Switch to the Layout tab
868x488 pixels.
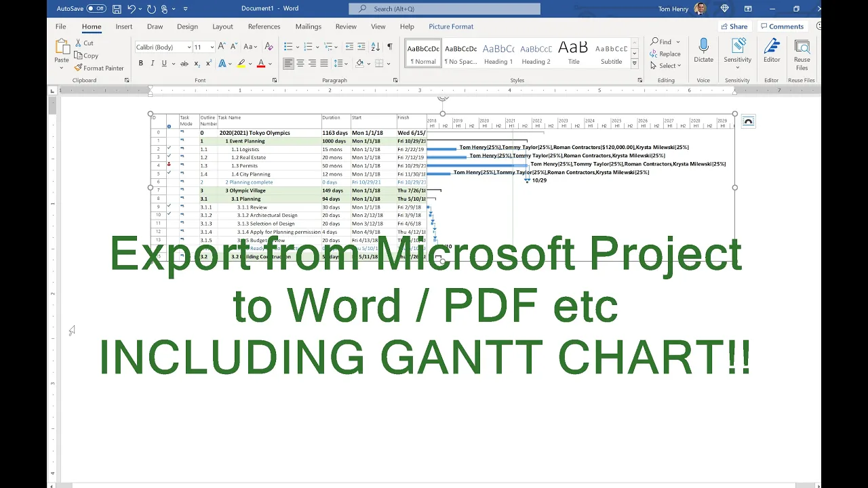pos(222,26)
